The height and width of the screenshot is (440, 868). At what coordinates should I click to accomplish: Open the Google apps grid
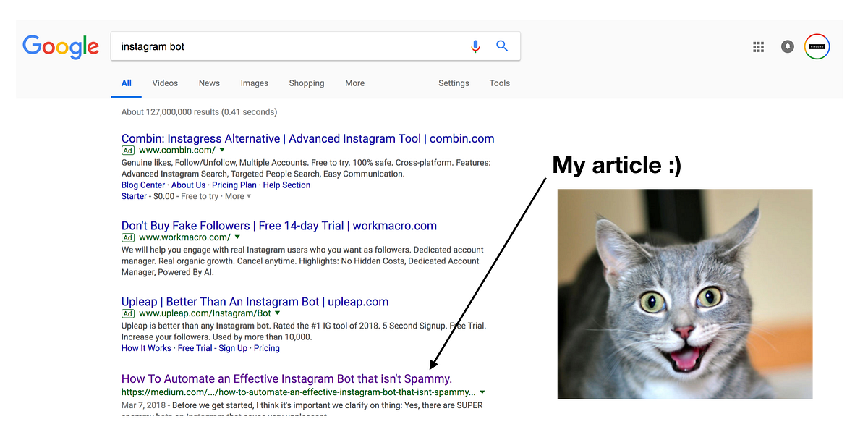pyautogui.click(x=758, y=47)
